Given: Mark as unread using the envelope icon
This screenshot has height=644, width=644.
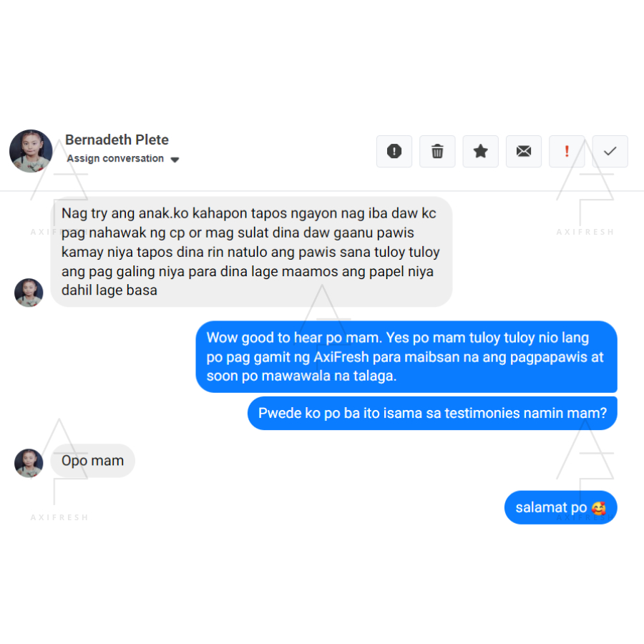Looking at the screenshot, I should (523, 151).
